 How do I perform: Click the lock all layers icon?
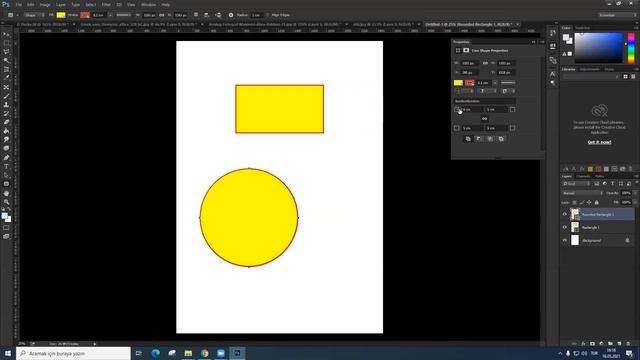[596, 202]
